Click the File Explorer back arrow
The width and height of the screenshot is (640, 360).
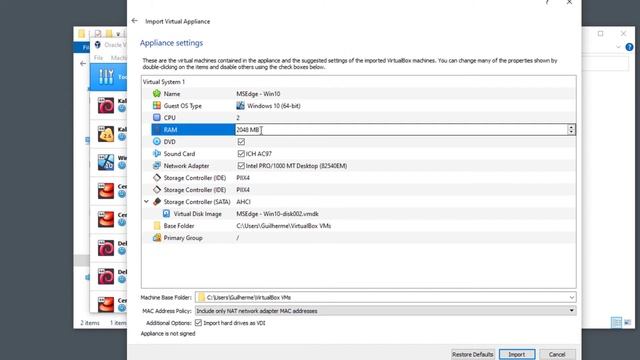point(83,63)
